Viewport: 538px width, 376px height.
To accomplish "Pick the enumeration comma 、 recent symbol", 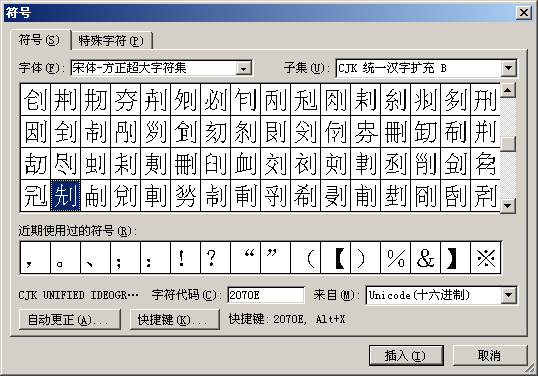I will 95,258.
